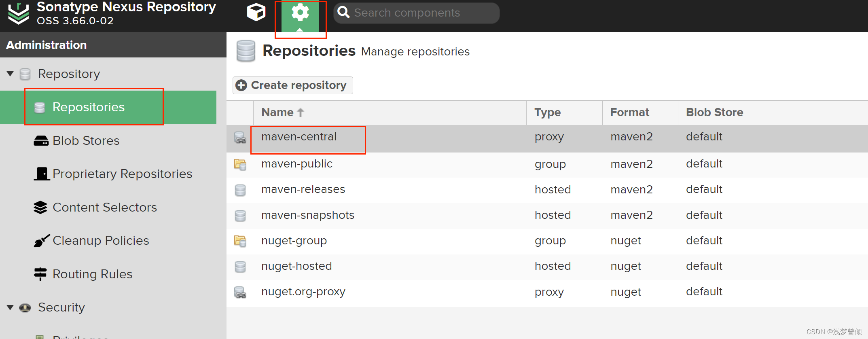Image resolution: width=868 pixels, height=339 pixels.
Task: Click the Security tree label
Action: point(61,307)
